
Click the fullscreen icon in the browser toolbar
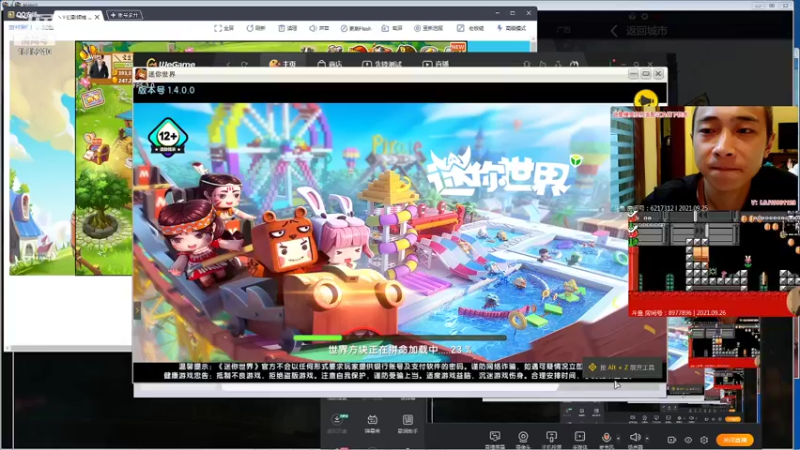[x=218, y=28]
